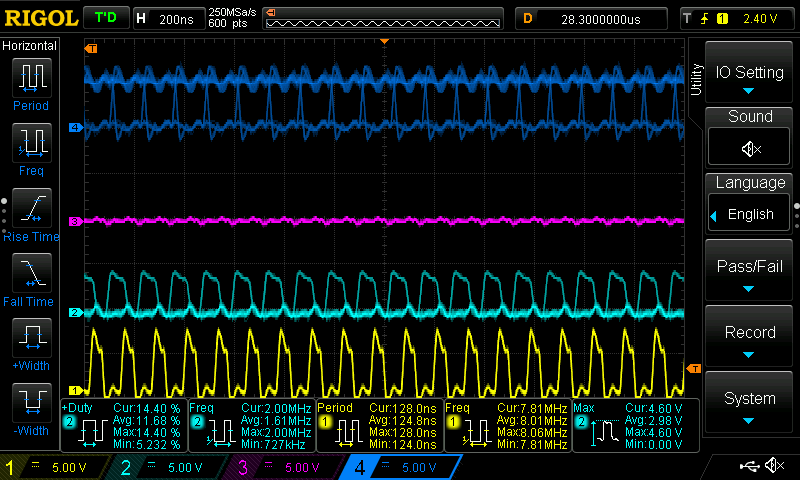Screen dimensions: 800x480
Task: Open the System submenu
Action: pos(749,402)
